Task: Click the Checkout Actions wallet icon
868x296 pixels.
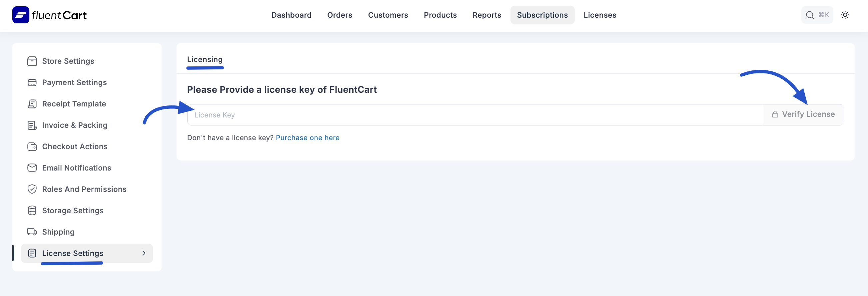Action: coord(32,146)
